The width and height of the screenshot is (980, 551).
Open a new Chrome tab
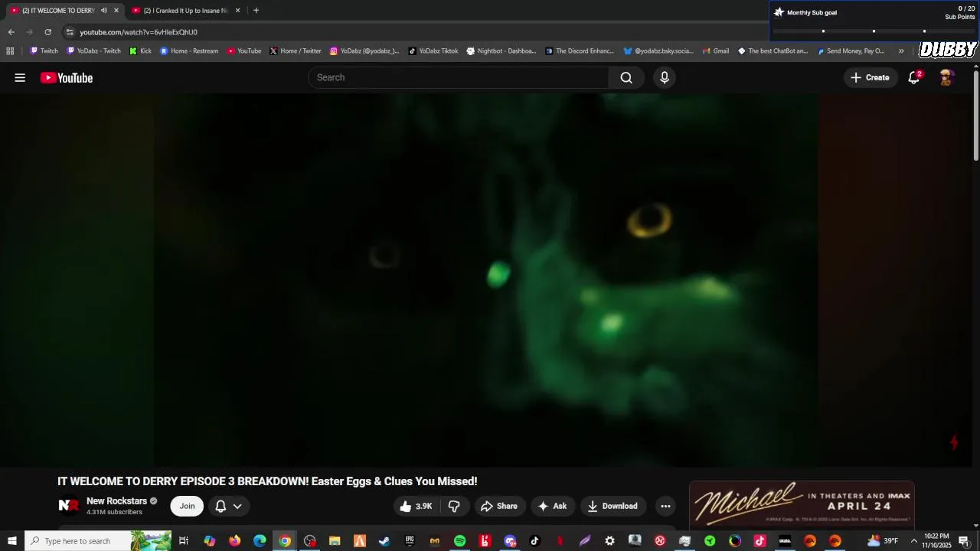(x=256, y=11)
